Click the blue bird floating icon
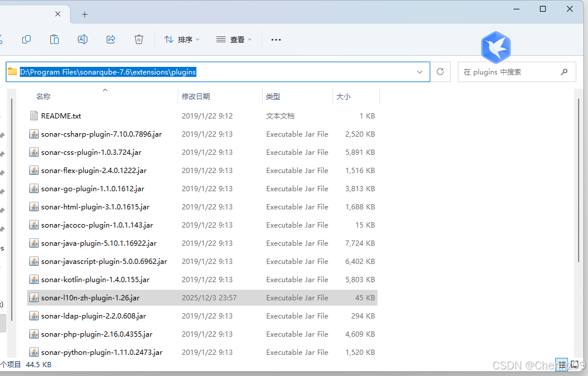Screen dimensions: 588x376 click(496, 48)
